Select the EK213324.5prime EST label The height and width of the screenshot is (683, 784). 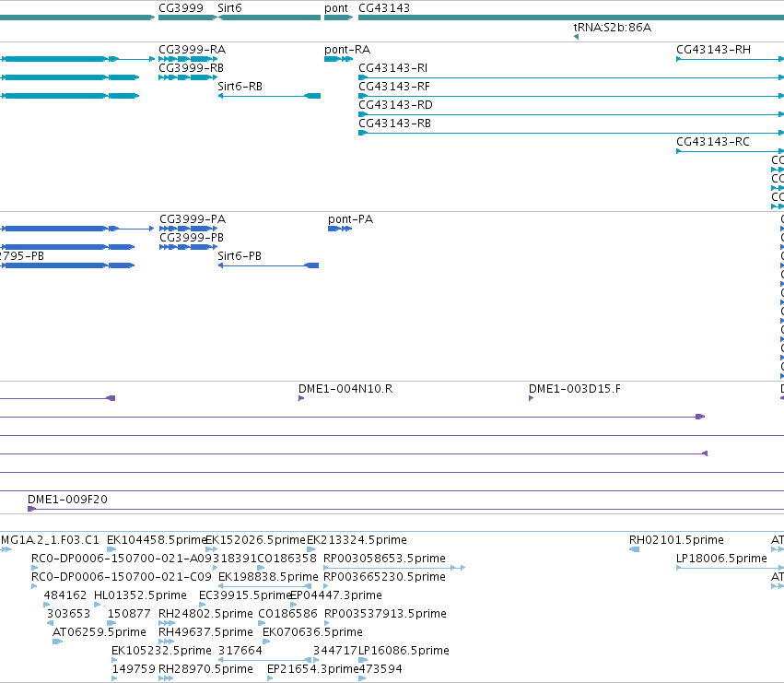pyautogui.click(x=357, y=540)
